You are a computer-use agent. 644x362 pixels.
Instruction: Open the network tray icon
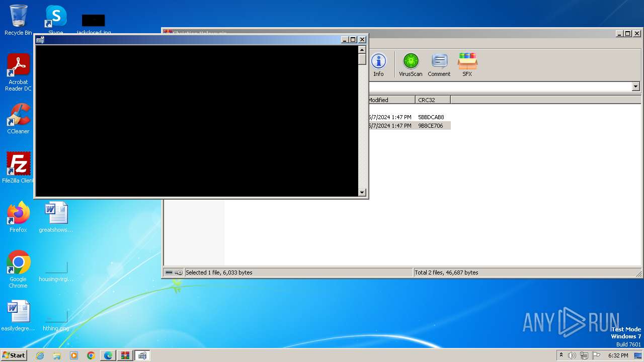tap(584, 355)
